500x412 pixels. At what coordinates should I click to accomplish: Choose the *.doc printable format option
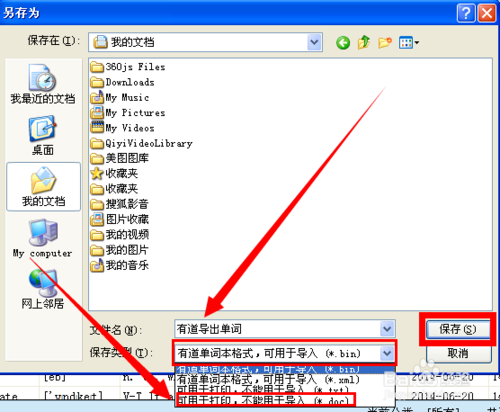pos(265,400)
